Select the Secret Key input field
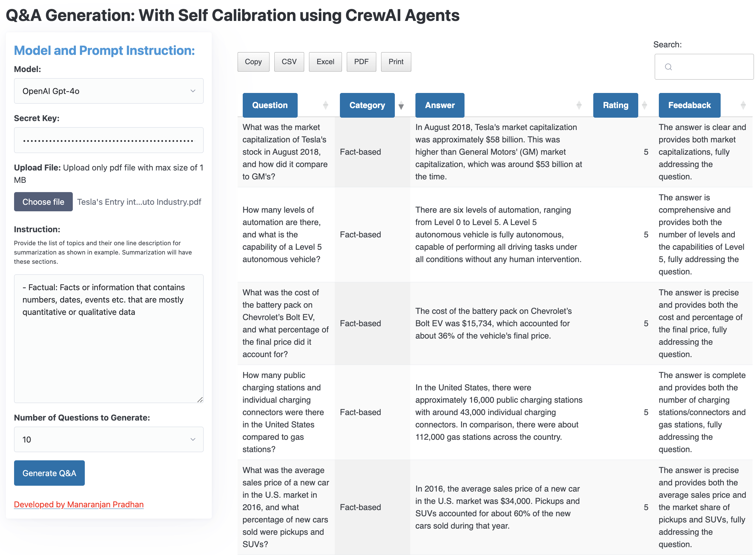756x555 pixels. point(108,140)
